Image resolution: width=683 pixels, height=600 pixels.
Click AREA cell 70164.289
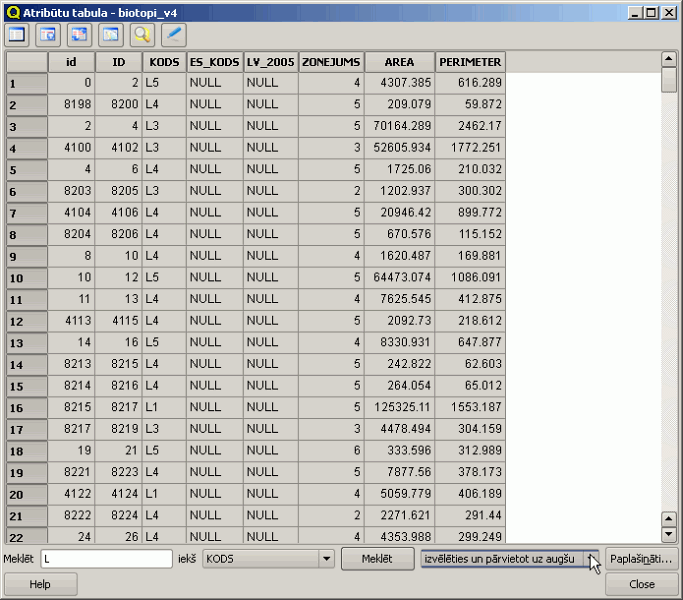click(x=399, y=126)
